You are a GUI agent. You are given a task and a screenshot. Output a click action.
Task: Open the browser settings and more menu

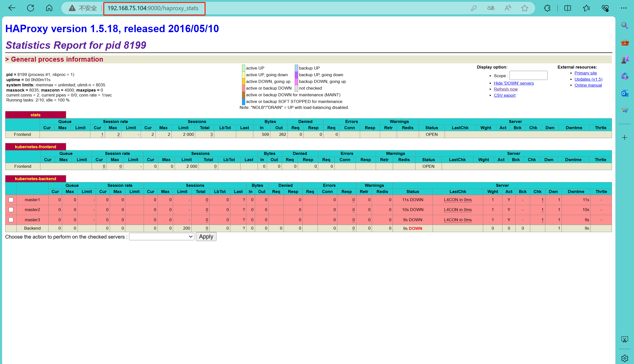[x=624, y=8]
